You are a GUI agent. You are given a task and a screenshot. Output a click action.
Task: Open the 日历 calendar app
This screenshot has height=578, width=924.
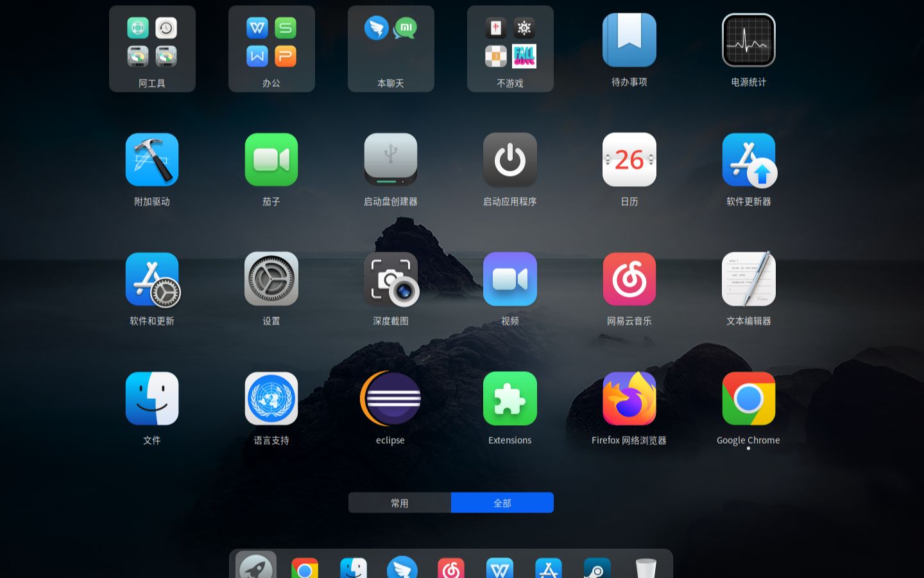pos(629,160)
